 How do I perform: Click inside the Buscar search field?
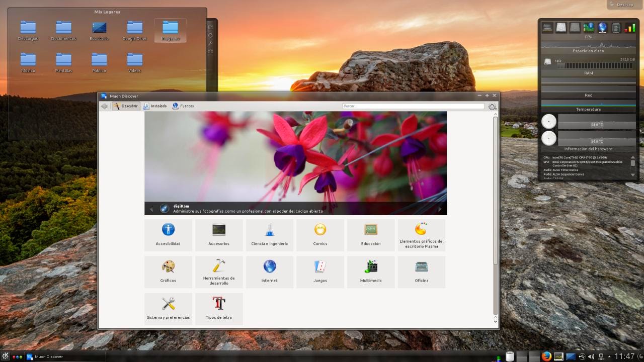tap(413, 106)
